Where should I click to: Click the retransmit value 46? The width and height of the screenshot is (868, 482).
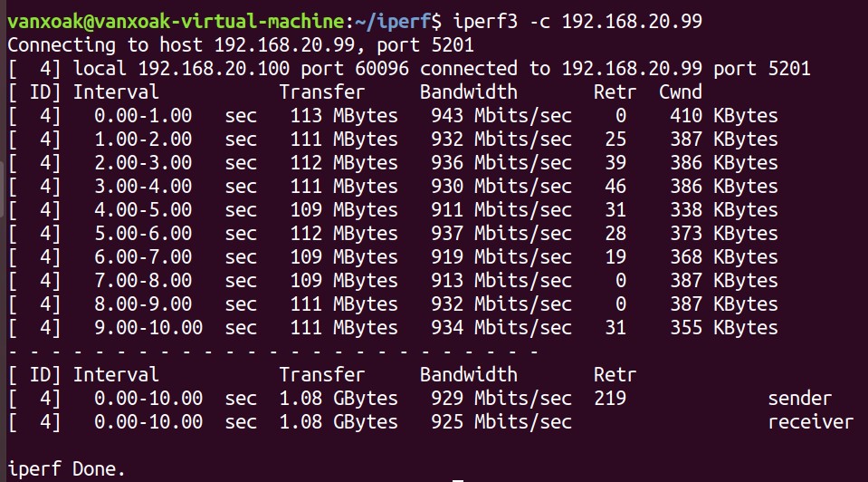(615, 186)
